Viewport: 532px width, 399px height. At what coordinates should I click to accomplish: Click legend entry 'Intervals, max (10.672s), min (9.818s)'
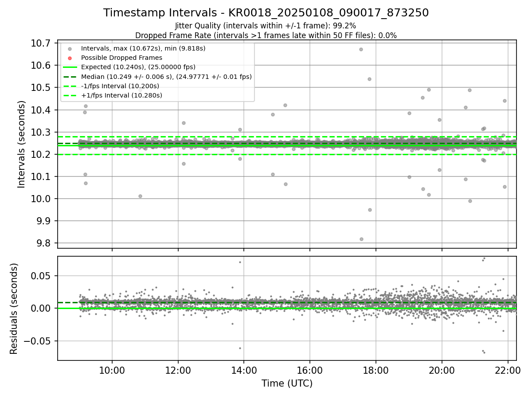[x=143, y=48]
